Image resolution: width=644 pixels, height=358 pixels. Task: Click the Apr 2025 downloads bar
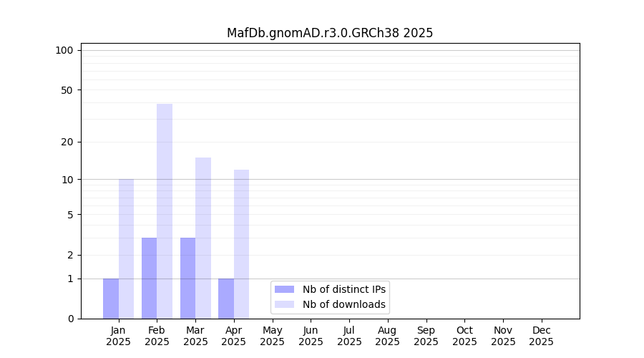coord(241,244)
